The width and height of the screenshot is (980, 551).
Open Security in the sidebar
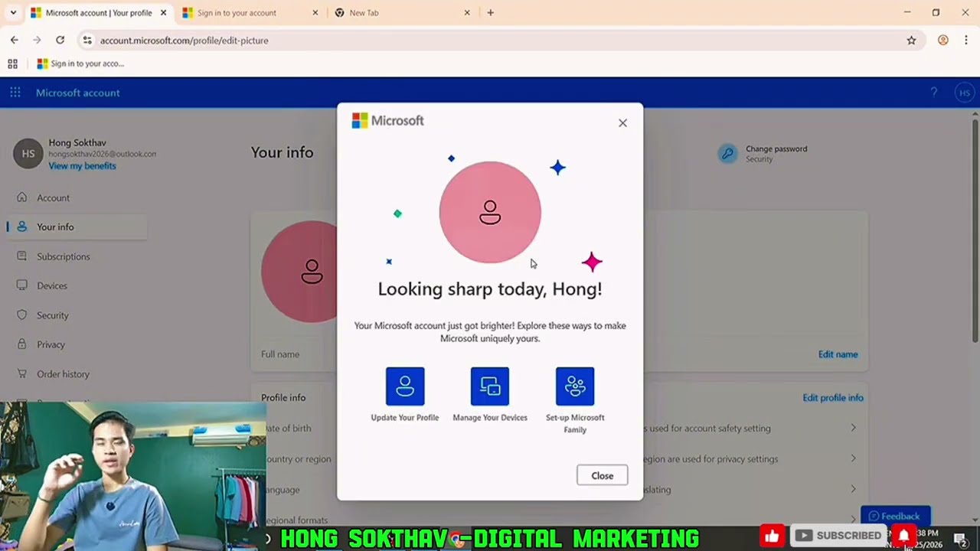(x=53, y=315)
